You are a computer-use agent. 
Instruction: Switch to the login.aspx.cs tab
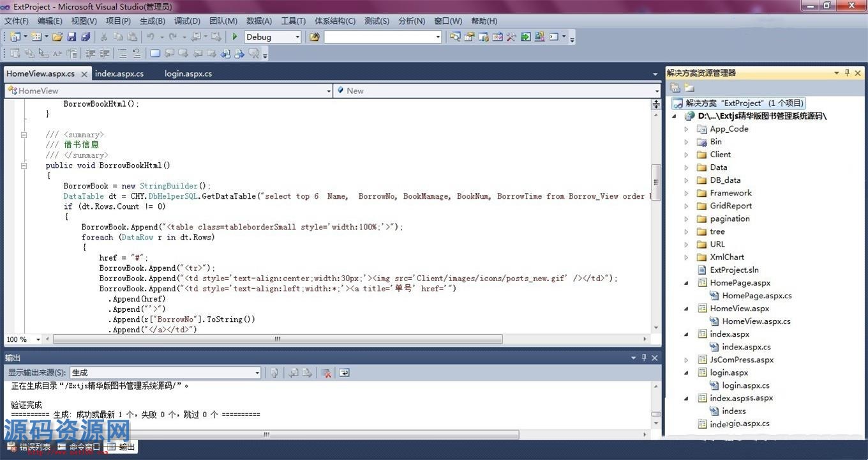(188, 73)
